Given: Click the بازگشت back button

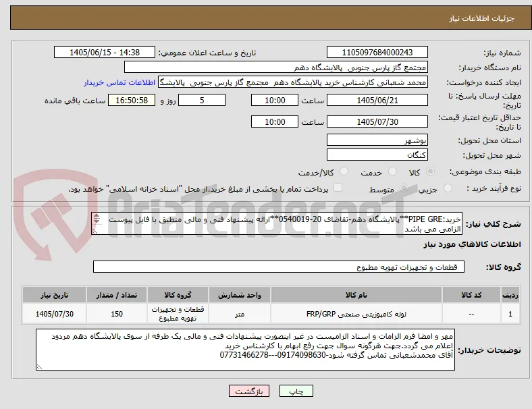Looking at the screenshot, I should [249, 391].
